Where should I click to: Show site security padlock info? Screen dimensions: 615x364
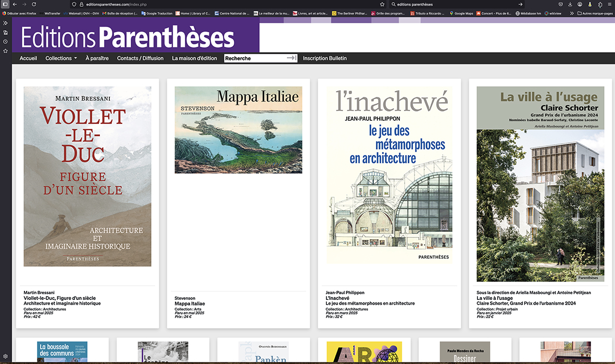[82, 4]
